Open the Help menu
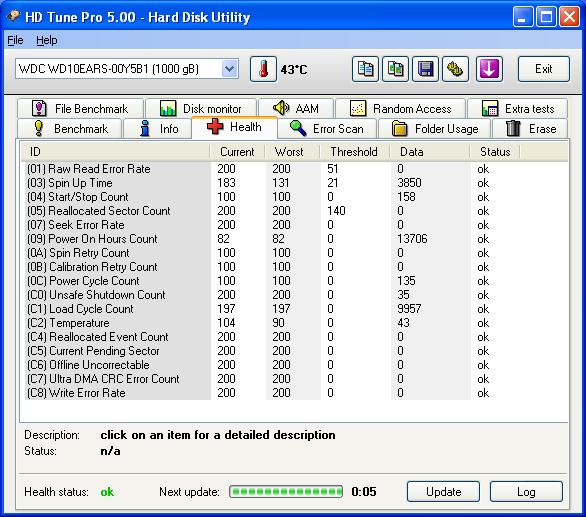 click(47, 40)
